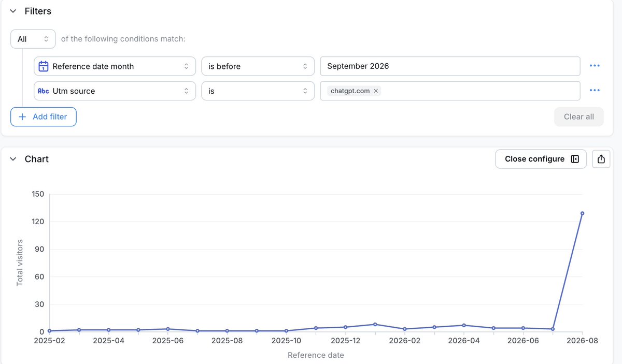Click the Clear all button
Screen dimensions: 622x364
coord(579,117)
